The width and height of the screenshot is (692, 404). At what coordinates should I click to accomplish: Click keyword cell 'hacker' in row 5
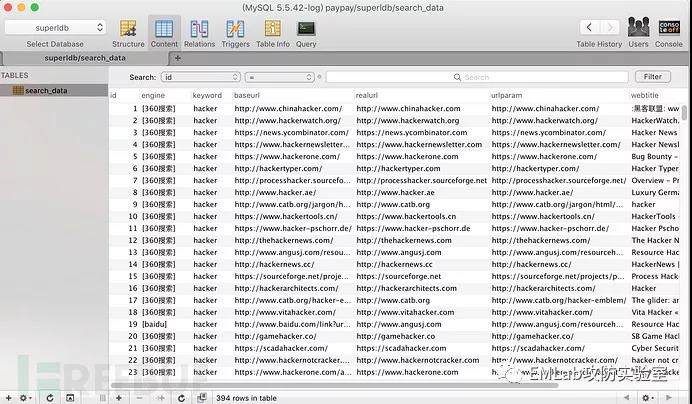[205, 157]
